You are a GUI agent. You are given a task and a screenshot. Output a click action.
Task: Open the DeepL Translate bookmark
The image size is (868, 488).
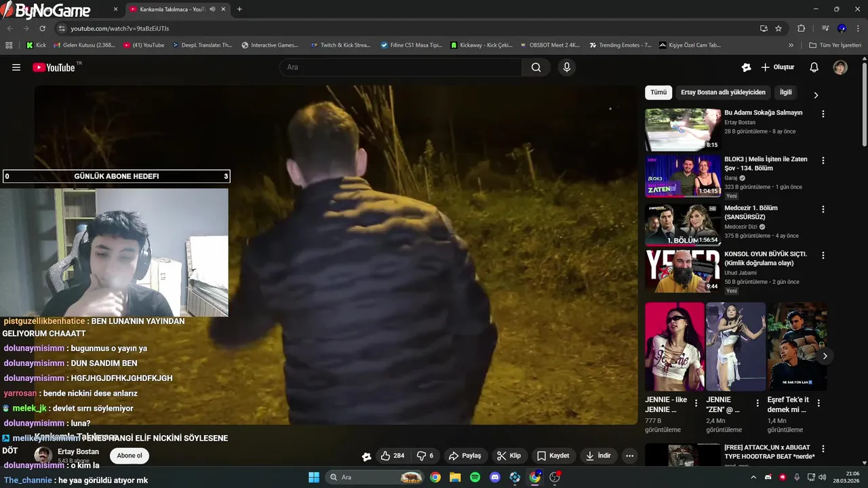tap(202, 45)
